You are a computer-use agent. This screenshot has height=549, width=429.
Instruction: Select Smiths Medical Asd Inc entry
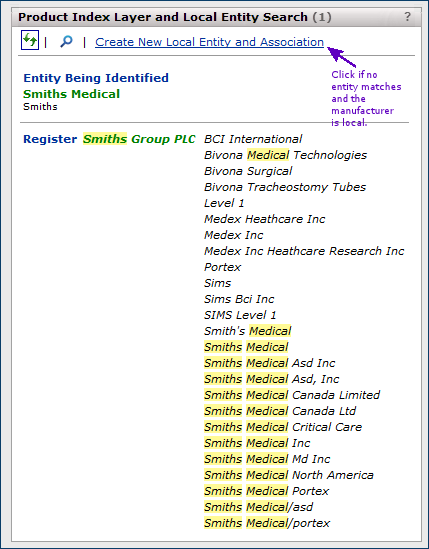pyautogui.click(x=270, y=363)
